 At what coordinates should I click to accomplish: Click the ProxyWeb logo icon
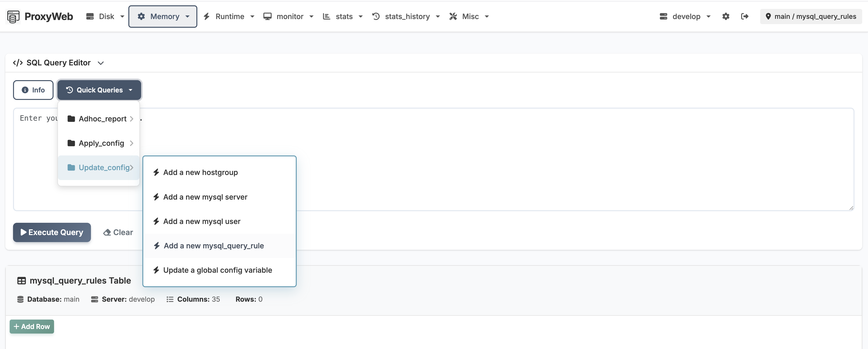point(13,16)
